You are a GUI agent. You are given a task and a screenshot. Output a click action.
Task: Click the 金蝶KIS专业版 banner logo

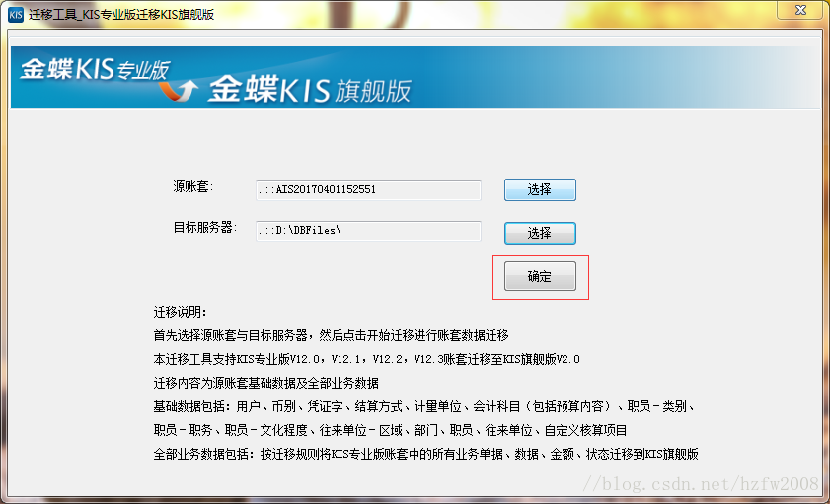[x=96, y=69]
